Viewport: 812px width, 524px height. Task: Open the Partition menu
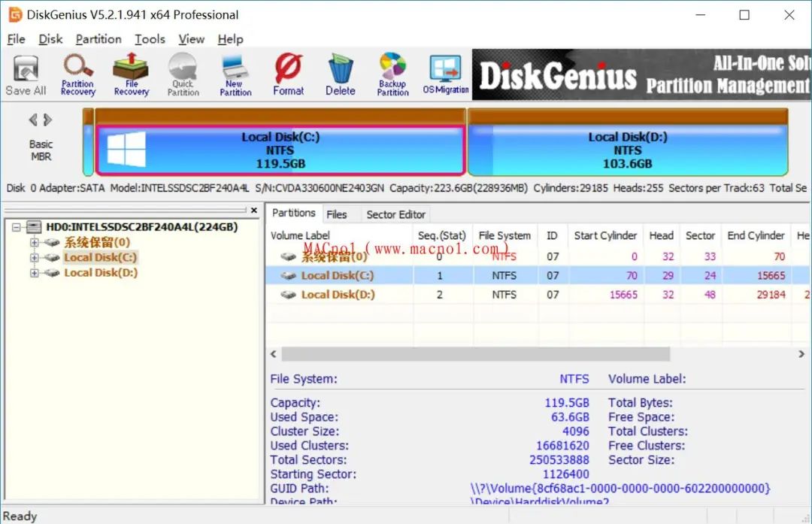click(x=98, y=39)
